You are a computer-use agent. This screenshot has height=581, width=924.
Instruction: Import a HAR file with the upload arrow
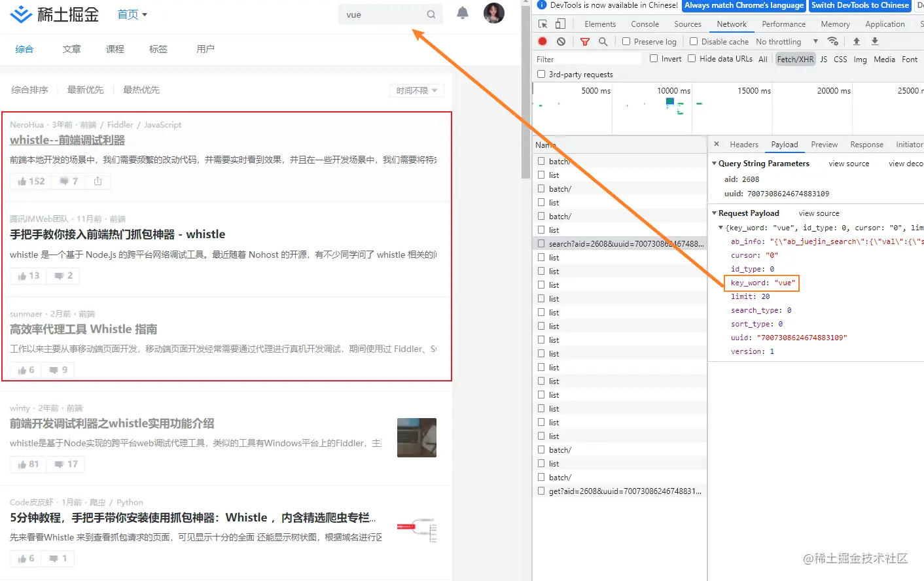[x=856, y=41]
